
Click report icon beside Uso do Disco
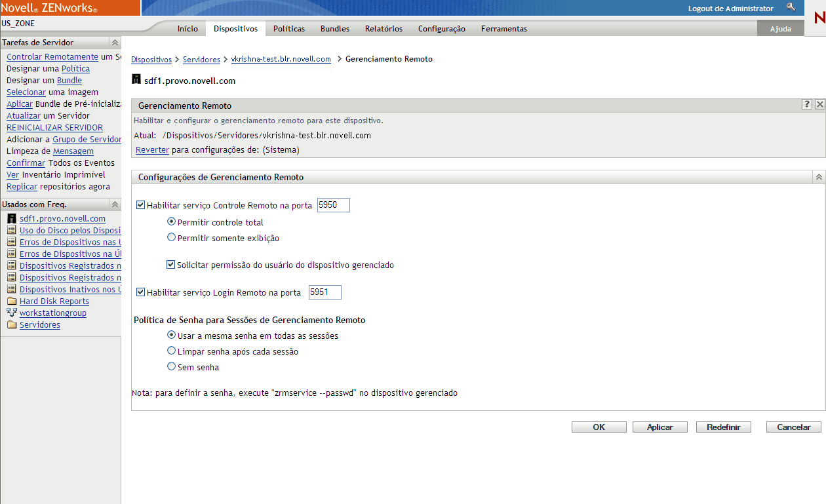pyautogui.click(x=11, y=230)
